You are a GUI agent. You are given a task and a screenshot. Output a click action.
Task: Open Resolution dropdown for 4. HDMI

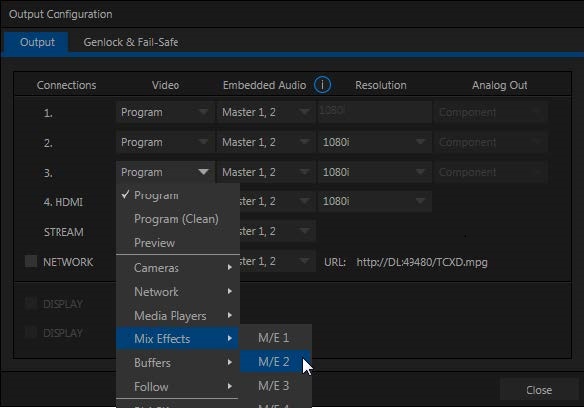coord(374,201)
